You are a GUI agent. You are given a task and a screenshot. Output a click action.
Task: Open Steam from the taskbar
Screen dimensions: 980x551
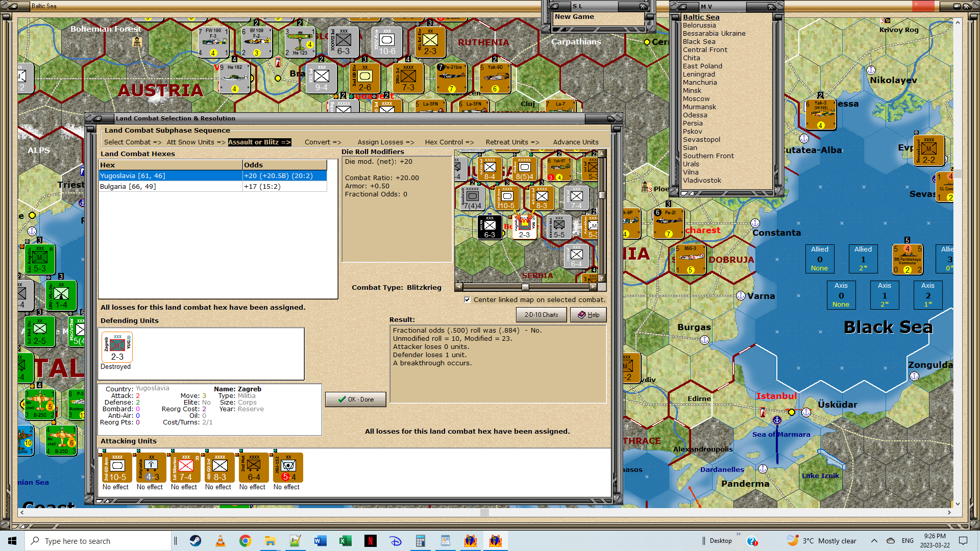(195, 541)
